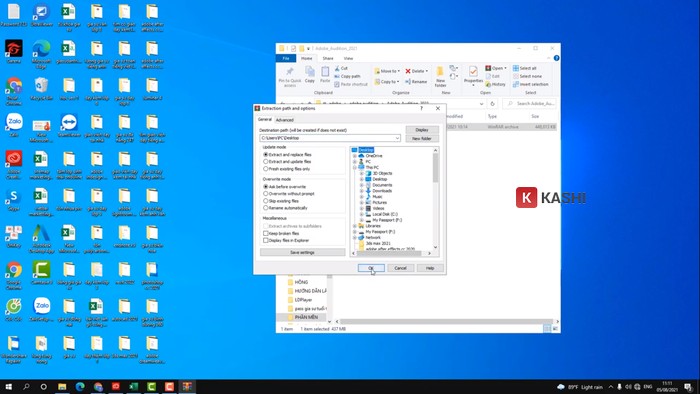Select Extract and replace files option
Viewport: 700px width, 394px height.
287,154
